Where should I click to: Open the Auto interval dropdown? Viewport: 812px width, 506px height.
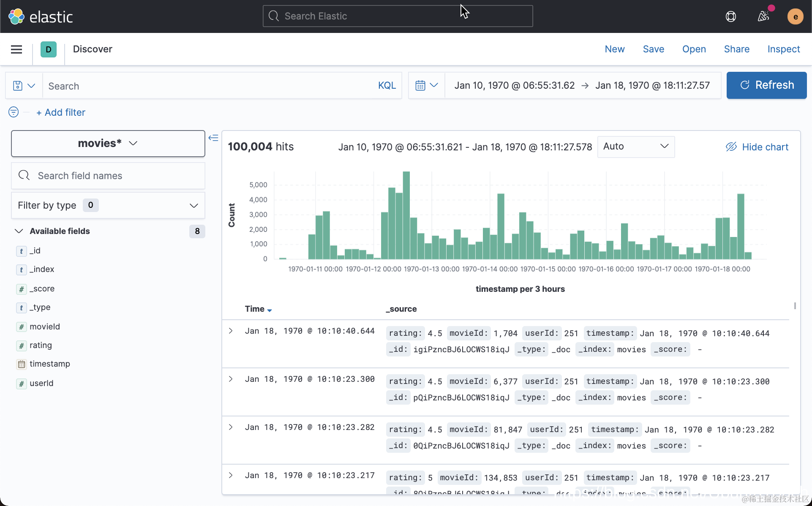tap(635, 147)
